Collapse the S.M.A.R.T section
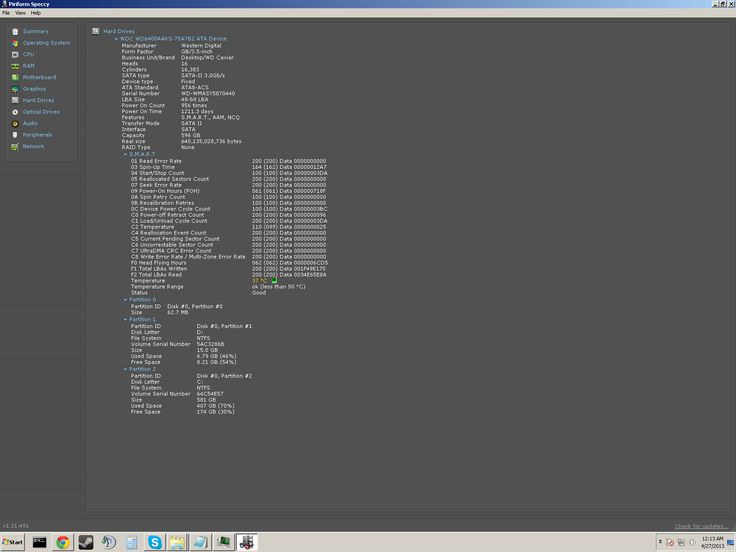Viewport: 736px width, 552px height. (x=125, y=154)
